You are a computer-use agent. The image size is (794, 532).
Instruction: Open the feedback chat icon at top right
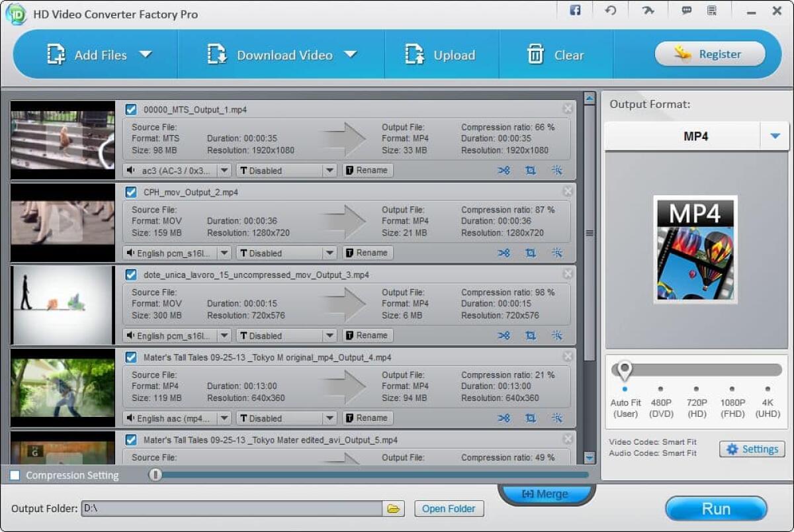[686, 10]
